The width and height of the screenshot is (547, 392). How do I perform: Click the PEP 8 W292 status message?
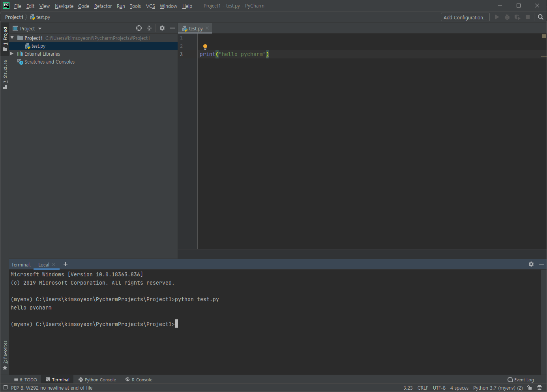(x=52, y=388)
